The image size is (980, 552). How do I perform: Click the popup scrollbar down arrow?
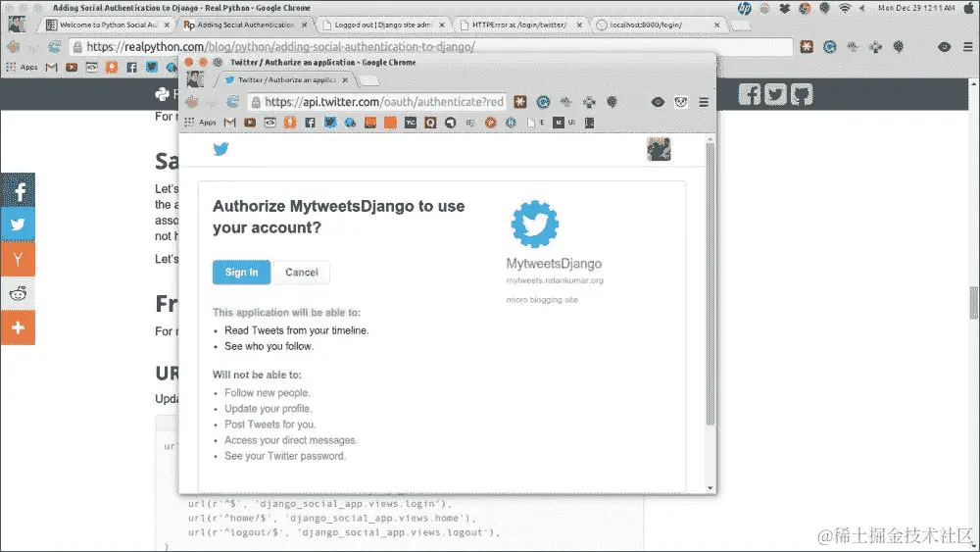point(710,488)
